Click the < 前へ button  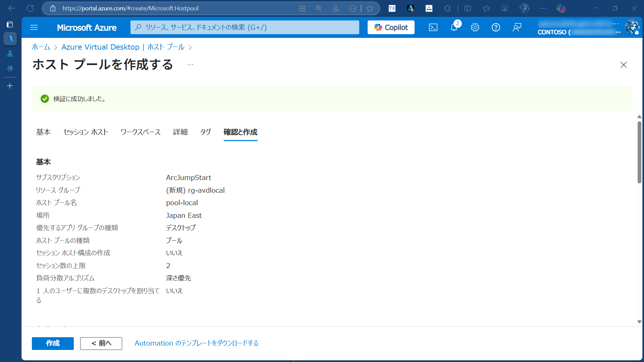(x=101, y=343)
